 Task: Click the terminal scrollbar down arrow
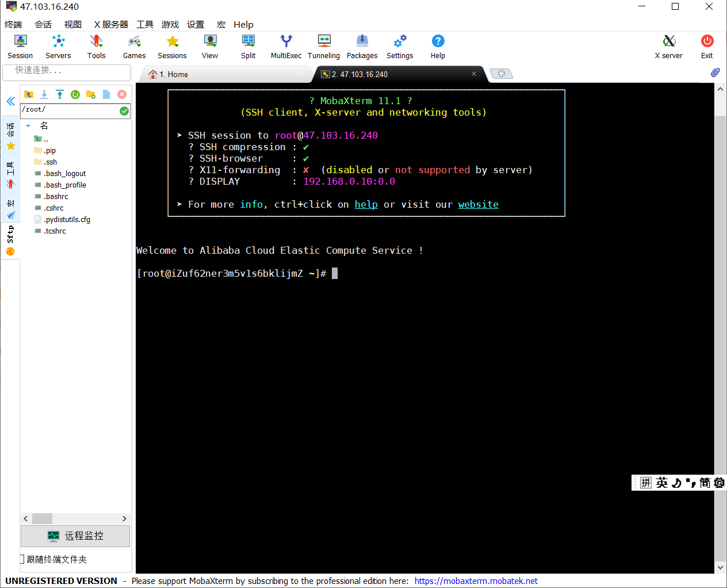pos(720,567)
